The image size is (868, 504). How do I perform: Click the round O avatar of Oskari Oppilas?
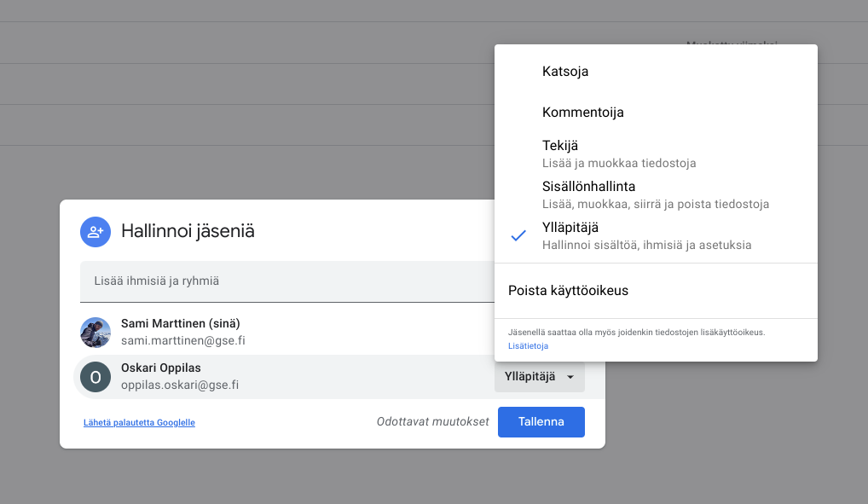(x=95, y=376)
